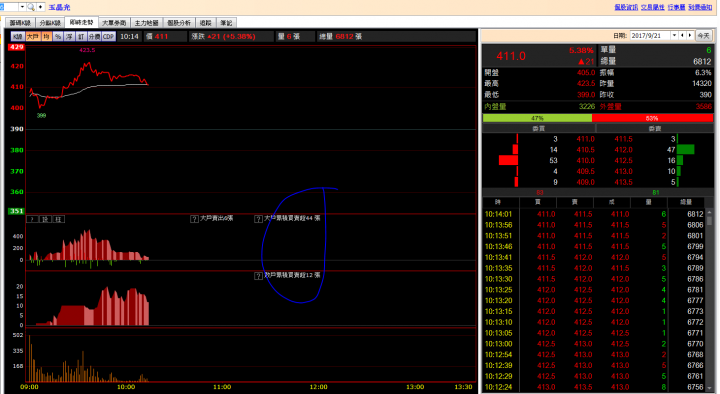Image resolution: width=720 pixels, height=394 pixels.
Task: Toggle the 大戶 indicator button
Action: [x=33, y=36]
